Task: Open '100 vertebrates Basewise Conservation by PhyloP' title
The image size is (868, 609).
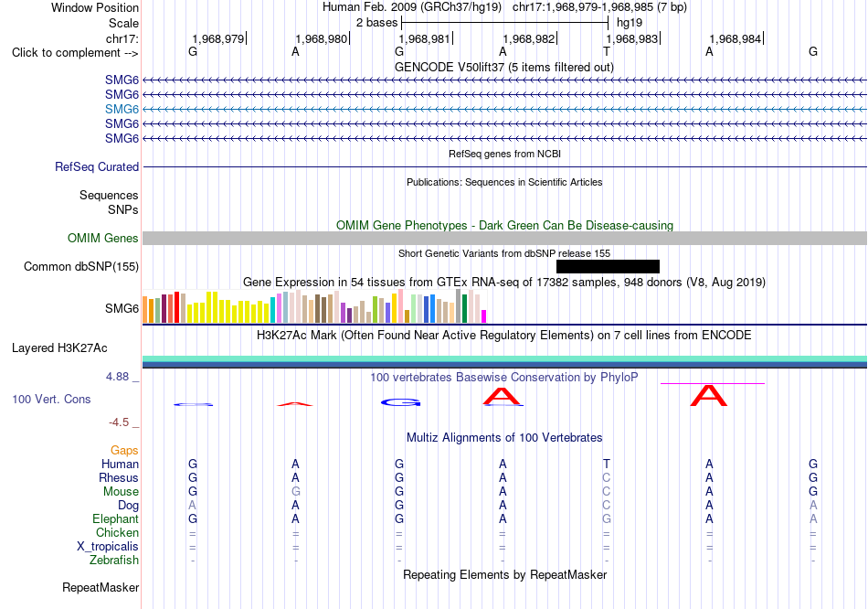Action: [504, 378]
